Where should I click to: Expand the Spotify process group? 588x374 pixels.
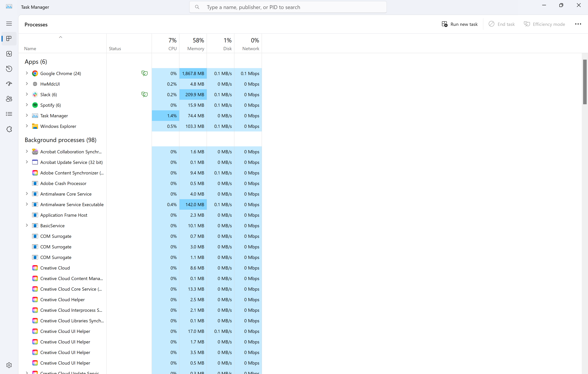[x=27, y=105]
